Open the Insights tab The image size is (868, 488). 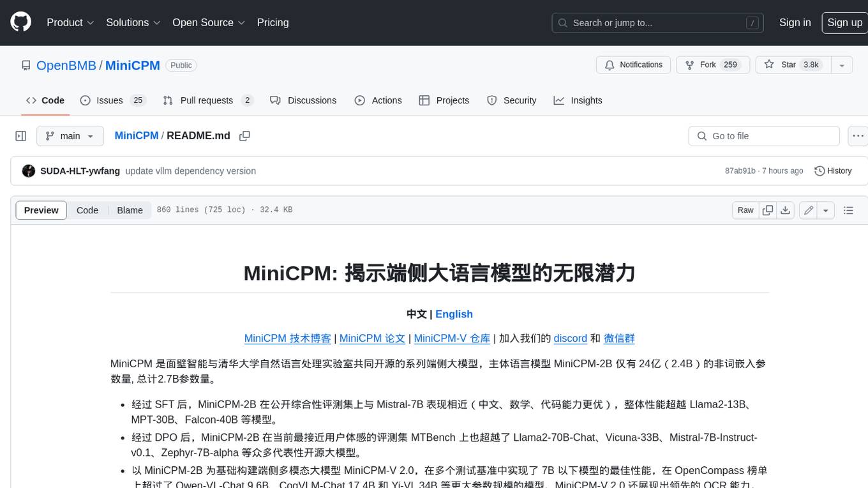pyautogui.click(x=578, y=100)
